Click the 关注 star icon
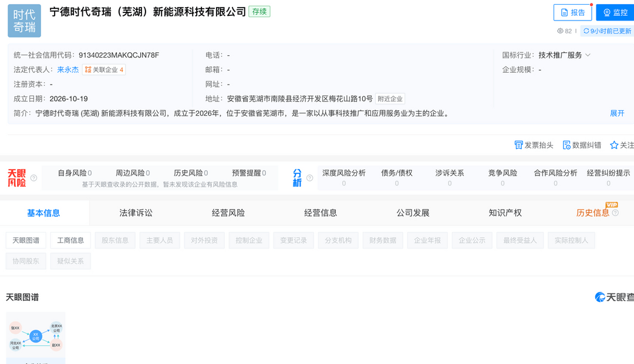The height and width of the screenshot is (364, 634). [x=614, y=145]
